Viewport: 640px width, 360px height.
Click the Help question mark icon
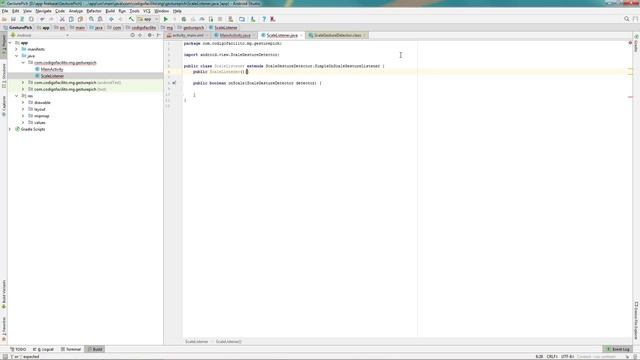pyautogui.click(x=264, y=19)
